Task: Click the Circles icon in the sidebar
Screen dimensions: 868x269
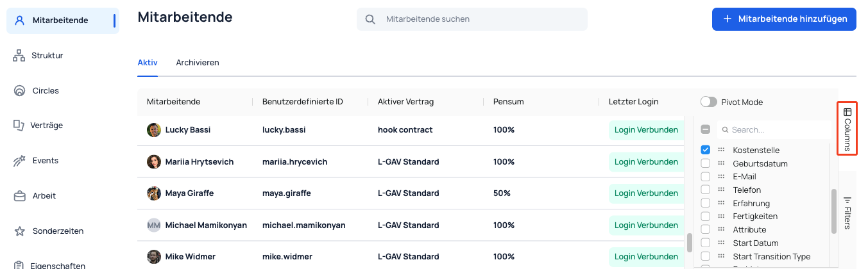Action: tap(19, 91)
